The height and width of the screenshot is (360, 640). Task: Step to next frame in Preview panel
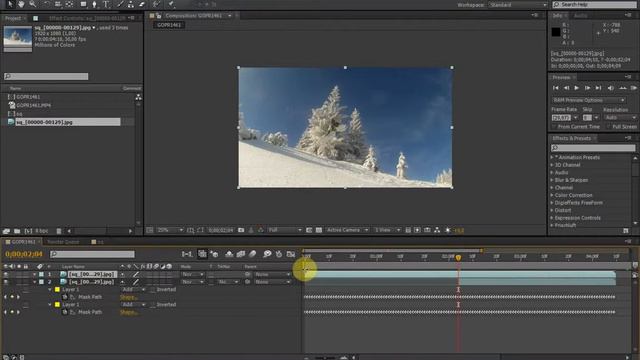[x=587, y=88]
